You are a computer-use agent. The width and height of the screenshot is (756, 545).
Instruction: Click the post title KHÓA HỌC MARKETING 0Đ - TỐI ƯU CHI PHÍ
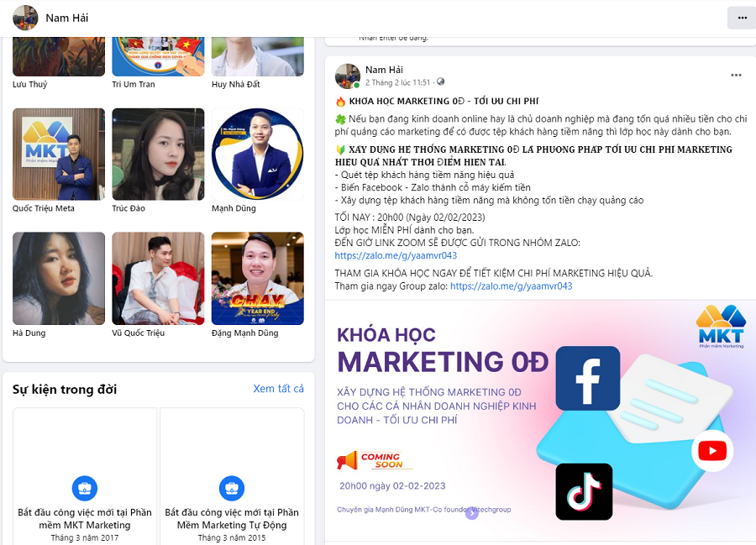click(x=444, y=102)
